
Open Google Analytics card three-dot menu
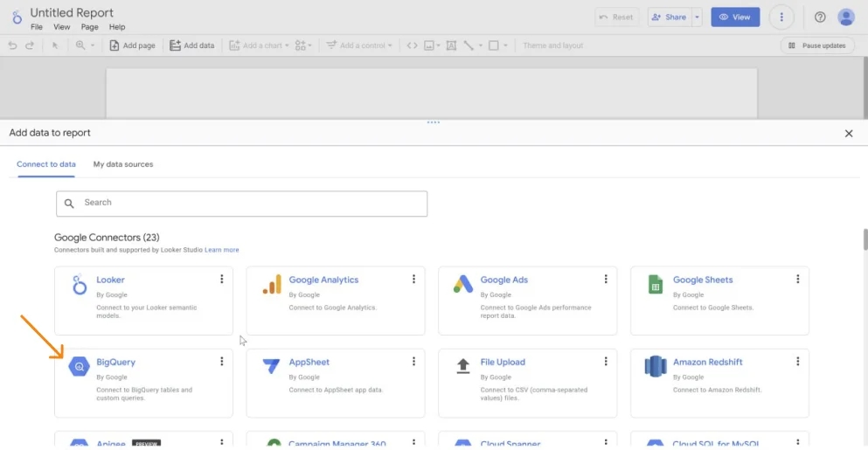(x=413, y=279)
